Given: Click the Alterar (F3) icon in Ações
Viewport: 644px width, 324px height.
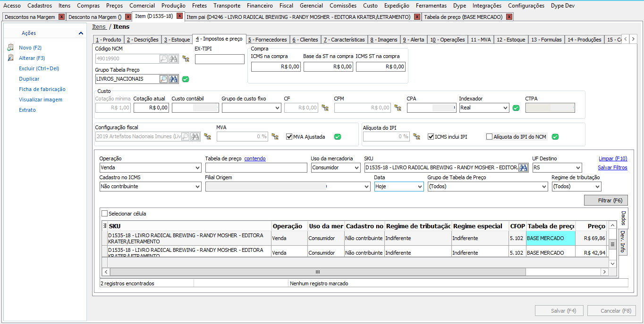Looking at the screenshot, I should point(11,58).
